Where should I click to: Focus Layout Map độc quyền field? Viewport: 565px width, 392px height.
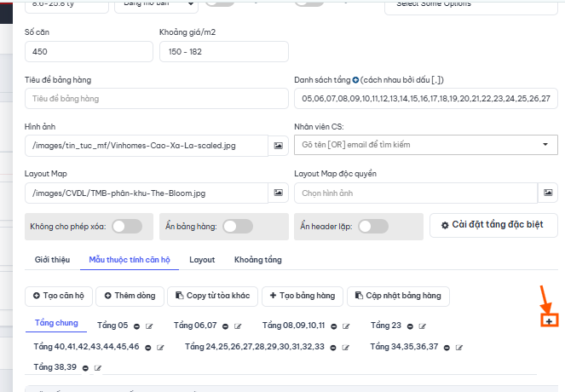coord(416,193)
